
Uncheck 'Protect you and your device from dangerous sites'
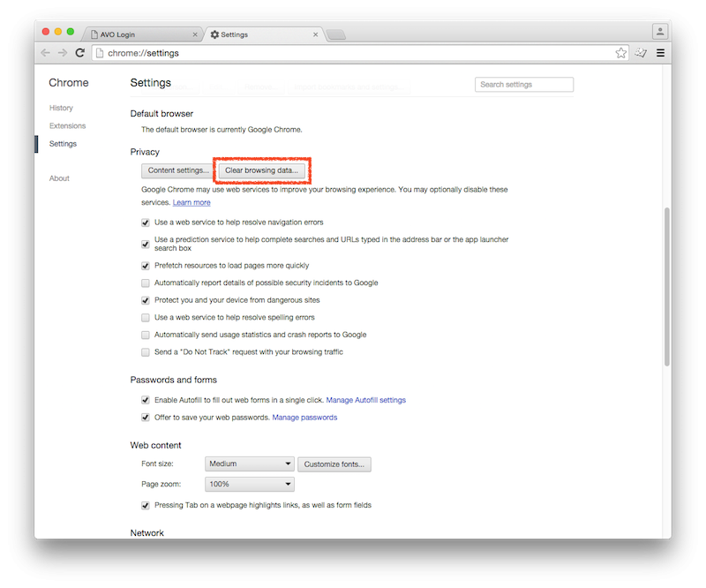(145, 299)
